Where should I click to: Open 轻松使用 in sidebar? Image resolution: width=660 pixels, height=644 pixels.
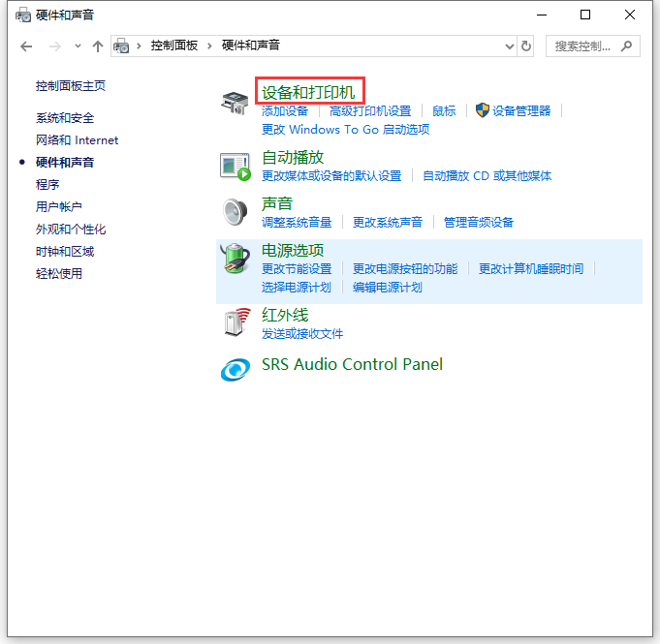[x=59, y=274]
